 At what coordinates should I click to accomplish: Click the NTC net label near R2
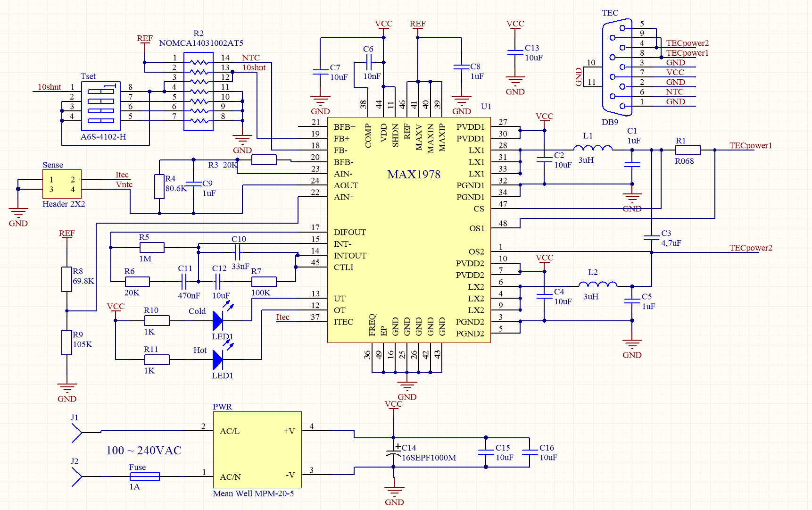tap(251, 58)
